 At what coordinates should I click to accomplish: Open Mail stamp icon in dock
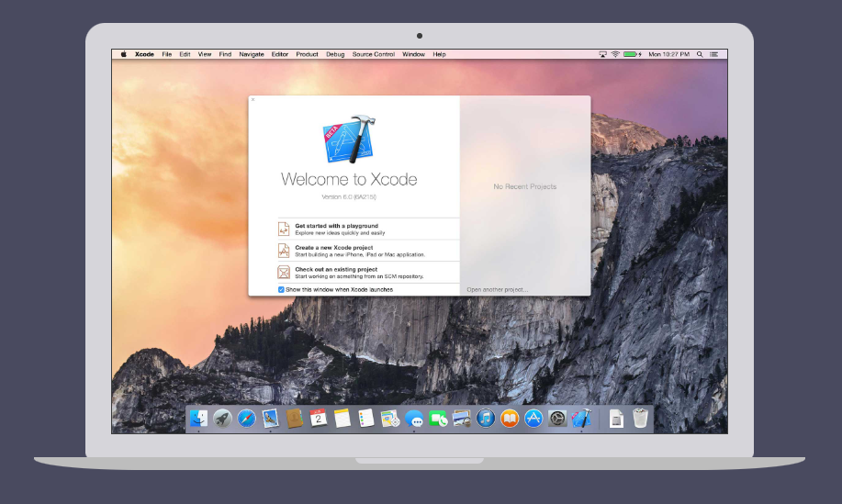(x=270, y=418)
